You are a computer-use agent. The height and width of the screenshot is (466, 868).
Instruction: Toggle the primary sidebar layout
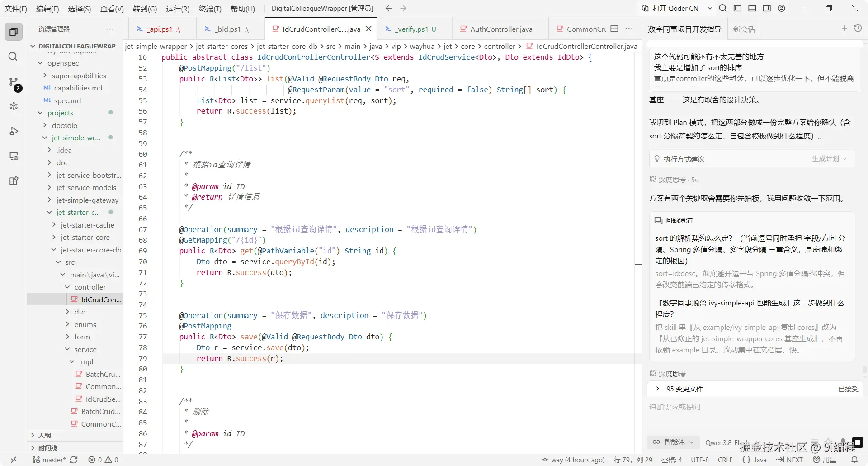[x=737, y=8]
